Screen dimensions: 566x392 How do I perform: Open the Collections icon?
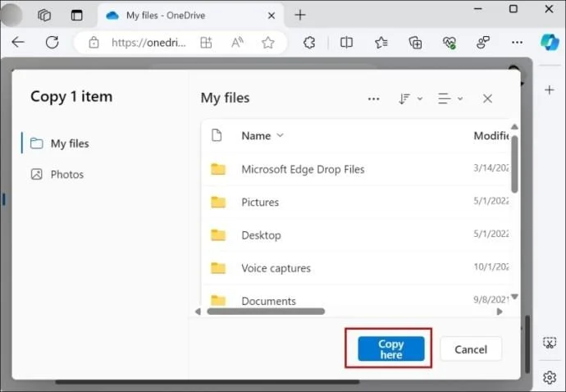[415, 43]
